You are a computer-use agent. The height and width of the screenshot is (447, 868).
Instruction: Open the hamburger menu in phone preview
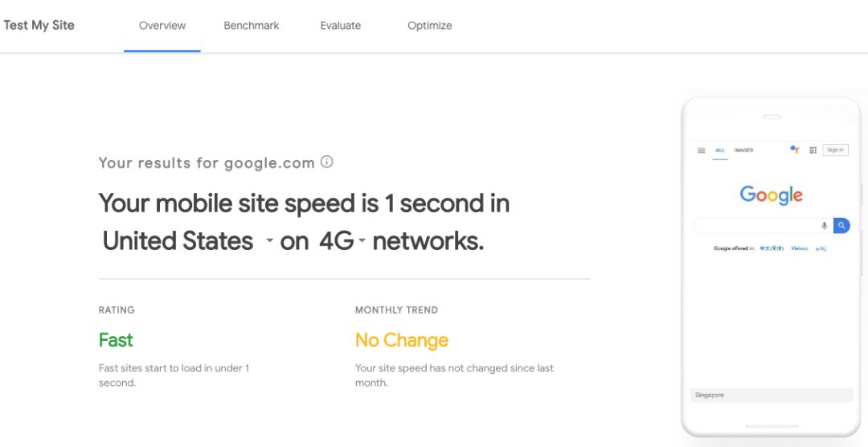(701, 150)
